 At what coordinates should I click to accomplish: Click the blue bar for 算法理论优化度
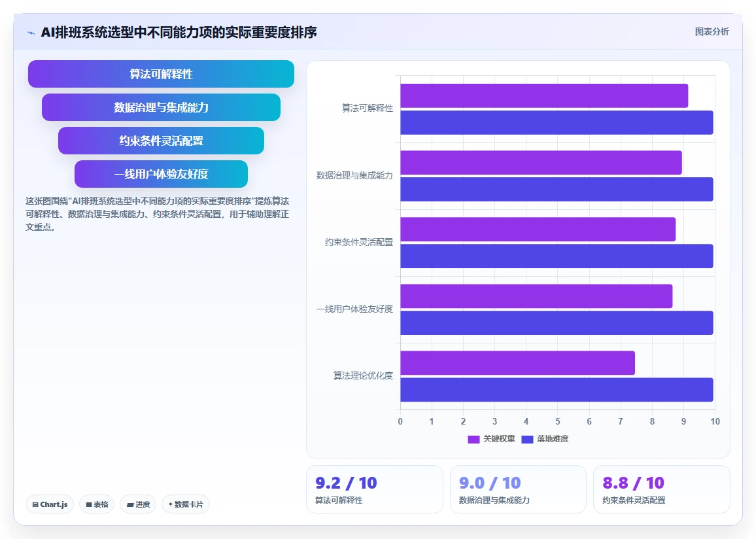point(557,390)
